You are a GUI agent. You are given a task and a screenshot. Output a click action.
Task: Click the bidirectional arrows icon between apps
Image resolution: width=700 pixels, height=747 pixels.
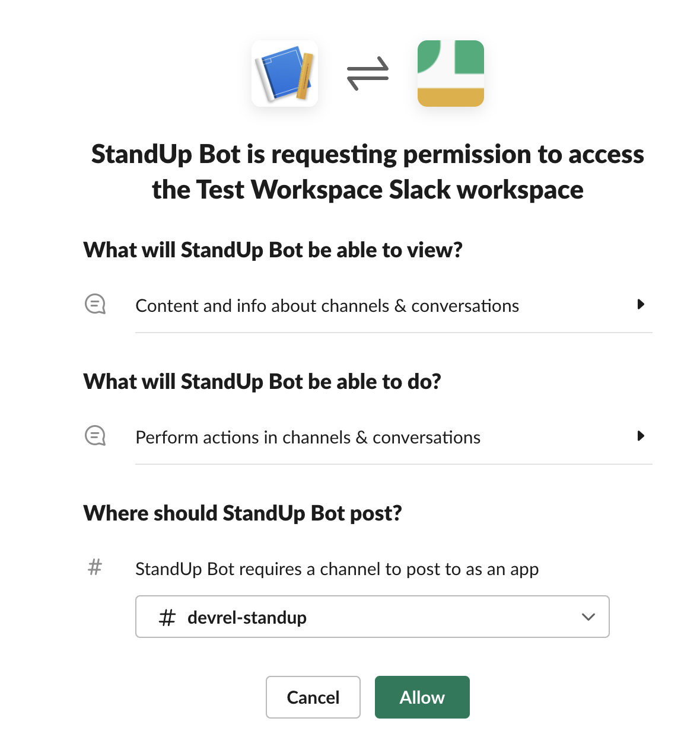[367, 72]
